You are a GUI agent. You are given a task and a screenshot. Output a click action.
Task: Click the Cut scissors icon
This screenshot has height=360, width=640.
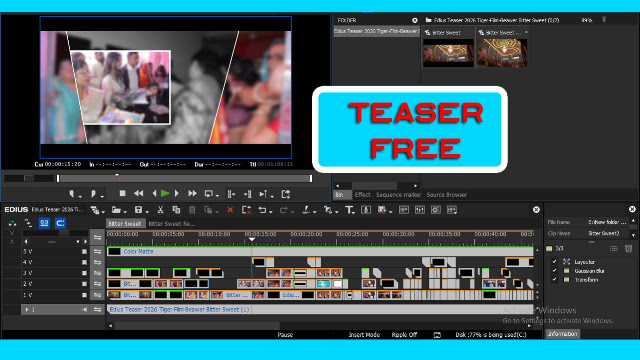point(160,210)
